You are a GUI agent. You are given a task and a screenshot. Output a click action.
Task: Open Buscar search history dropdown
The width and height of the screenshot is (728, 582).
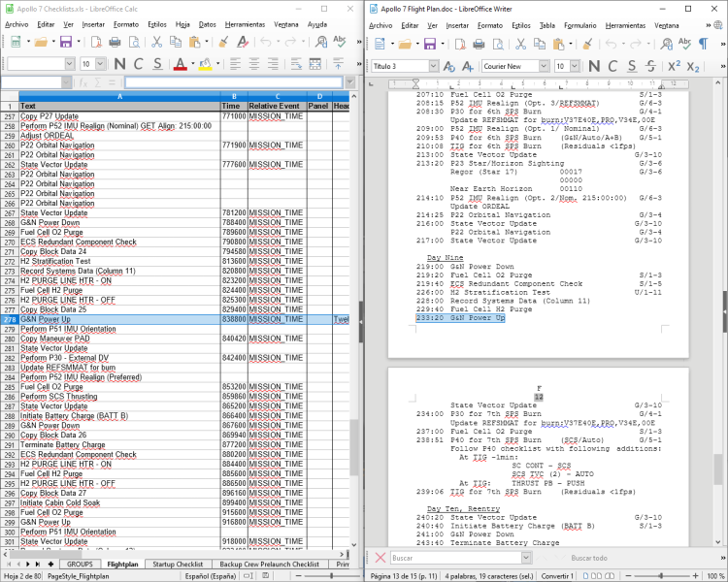pyautogui.click(x=525, y=558)
